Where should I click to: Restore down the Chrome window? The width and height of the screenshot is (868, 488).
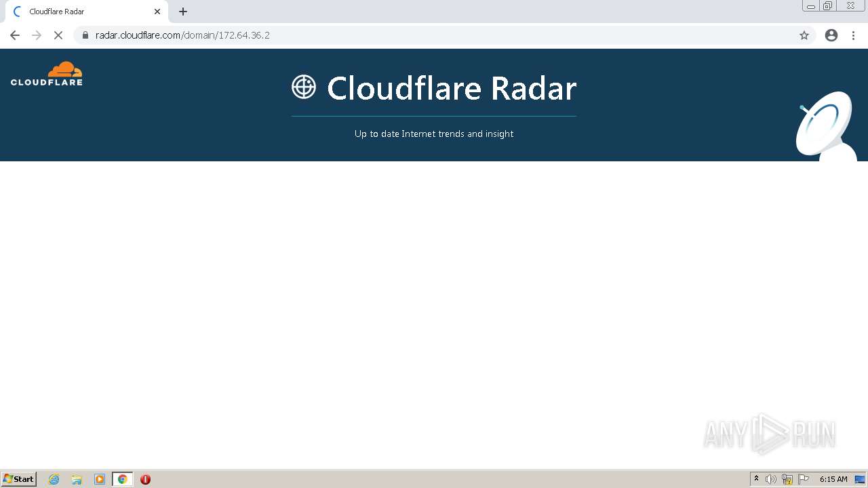tap(828, 6)
